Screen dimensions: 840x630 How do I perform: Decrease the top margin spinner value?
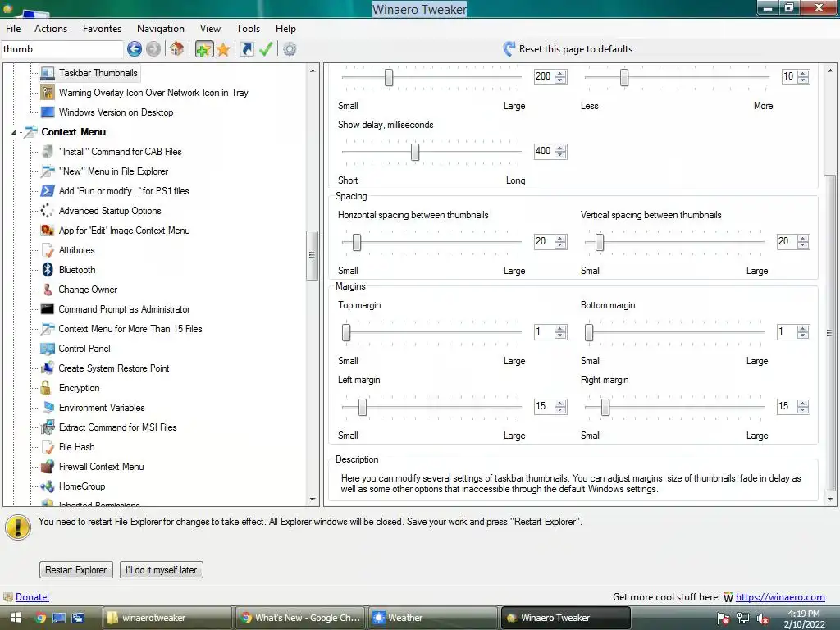point(560,336)
